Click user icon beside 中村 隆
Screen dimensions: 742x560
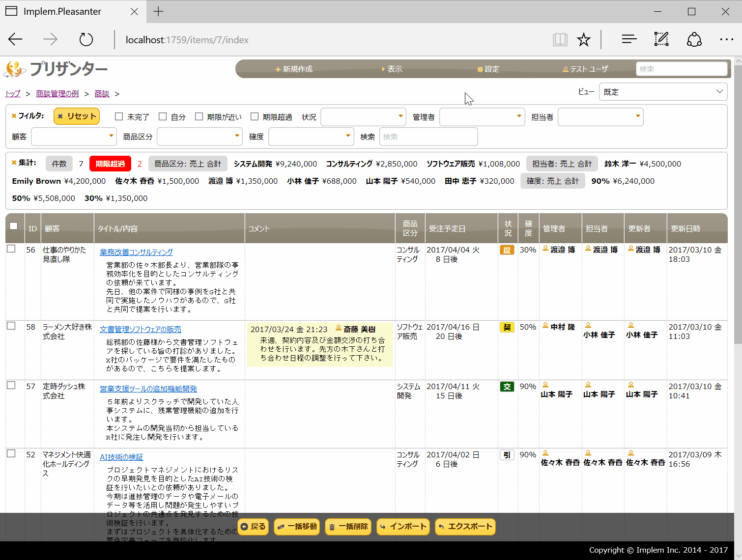tap(545, 326)
